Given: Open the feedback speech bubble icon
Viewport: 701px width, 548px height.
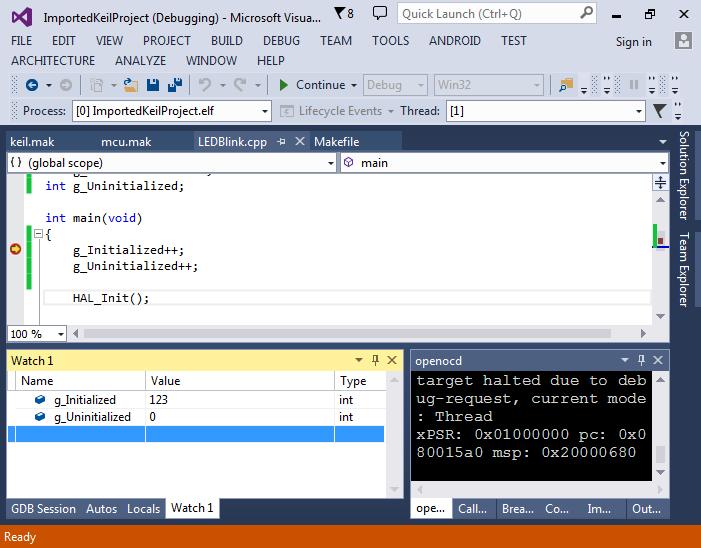Looking at the screenshot, I should click(380, 13).
